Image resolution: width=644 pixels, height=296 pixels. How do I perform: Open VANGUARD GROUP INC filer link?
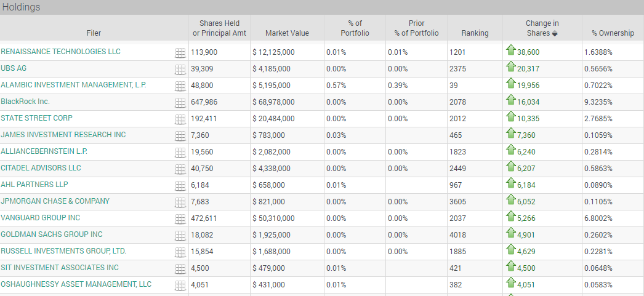pos(40,218)
